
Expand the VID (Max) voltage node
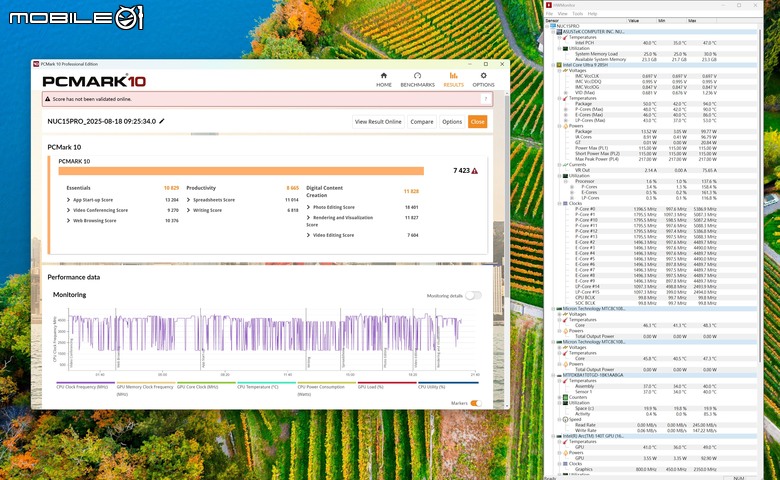[x=565, y=93]
